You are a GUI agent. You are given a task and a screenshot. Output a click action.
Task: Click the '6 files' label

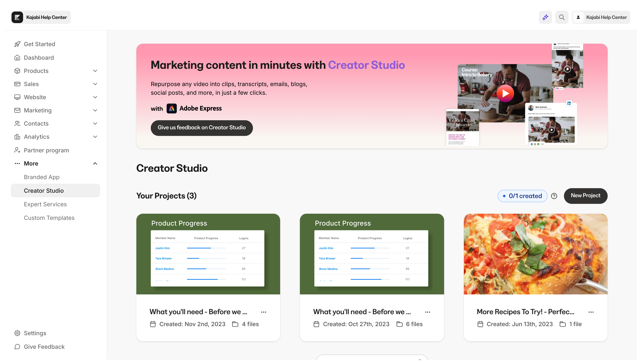coord(414,324)
